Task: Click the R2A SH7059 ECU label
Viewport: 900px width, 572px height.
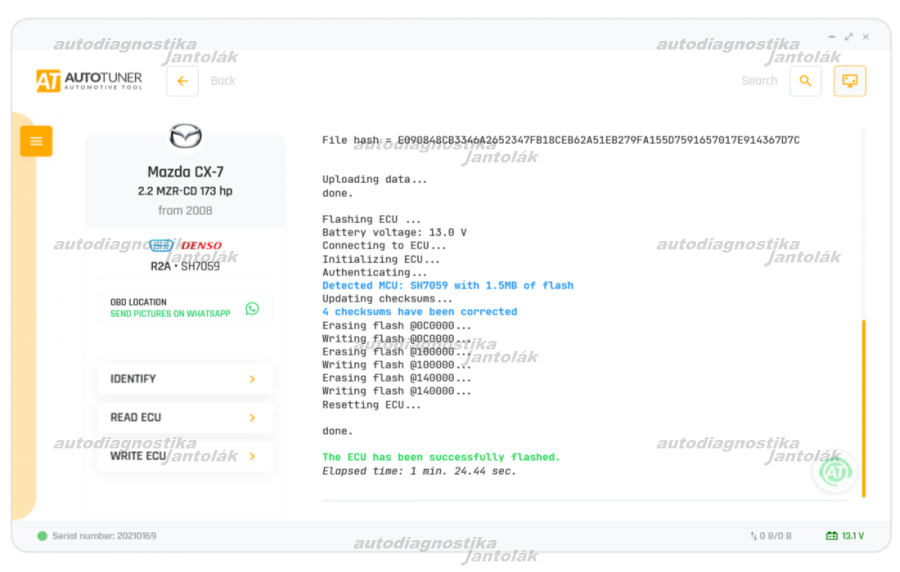Action: 185,266
